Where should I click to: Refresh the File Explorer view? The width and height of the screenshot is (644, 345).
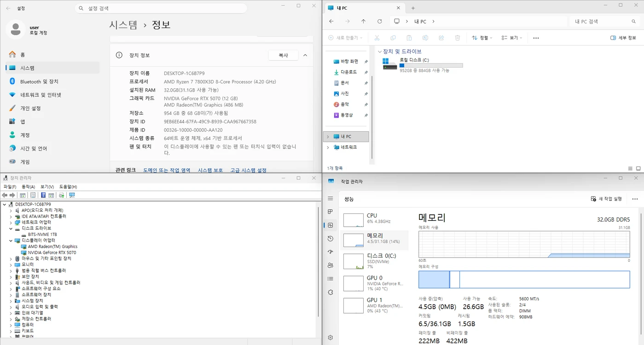(x=380, y=22)
